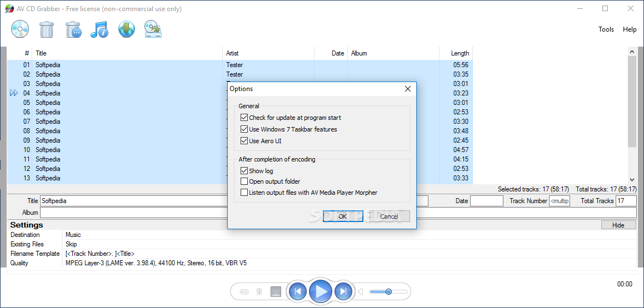Click the Date column header
This screenshot has width=644, height=308.
pos(331,53)
